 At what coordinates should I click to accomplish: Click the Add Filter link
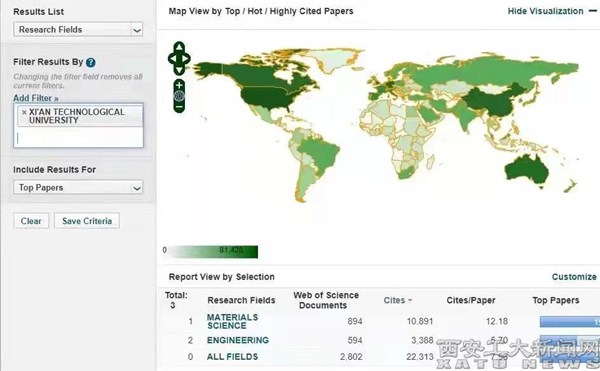[36, 98]
